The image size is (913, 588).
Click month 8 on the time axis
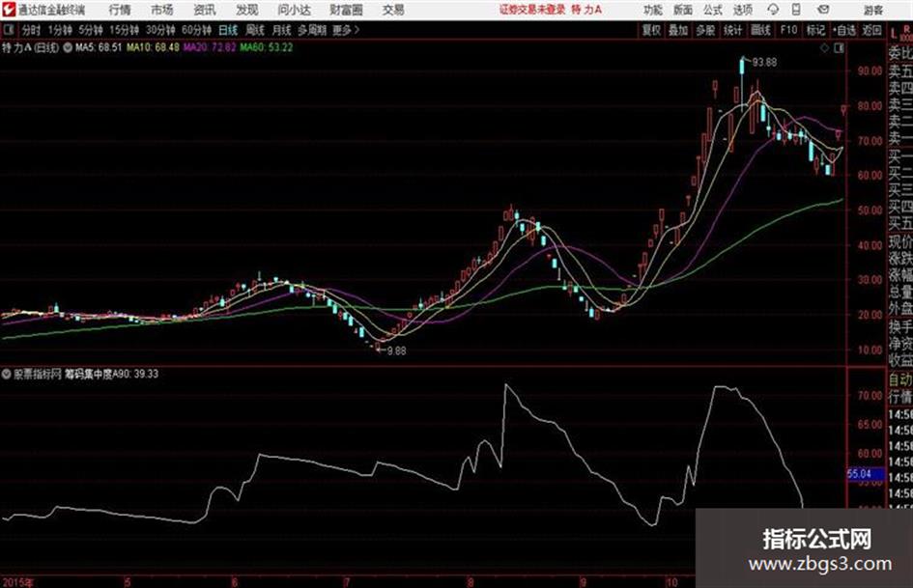[x=470, y=582]
